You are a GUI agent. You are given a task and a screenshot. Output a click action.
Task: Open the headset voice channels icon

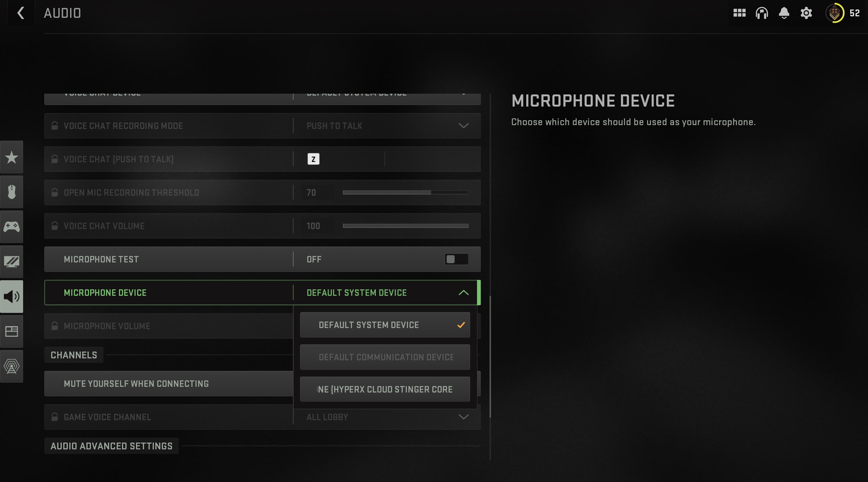(762, 13)
